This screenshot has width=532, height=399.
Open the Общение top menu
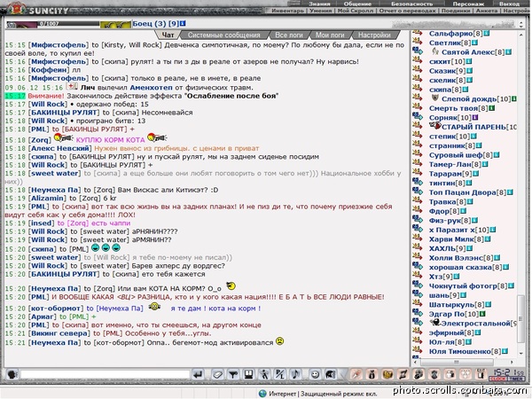pyautogui.click(x=357, y=4)
